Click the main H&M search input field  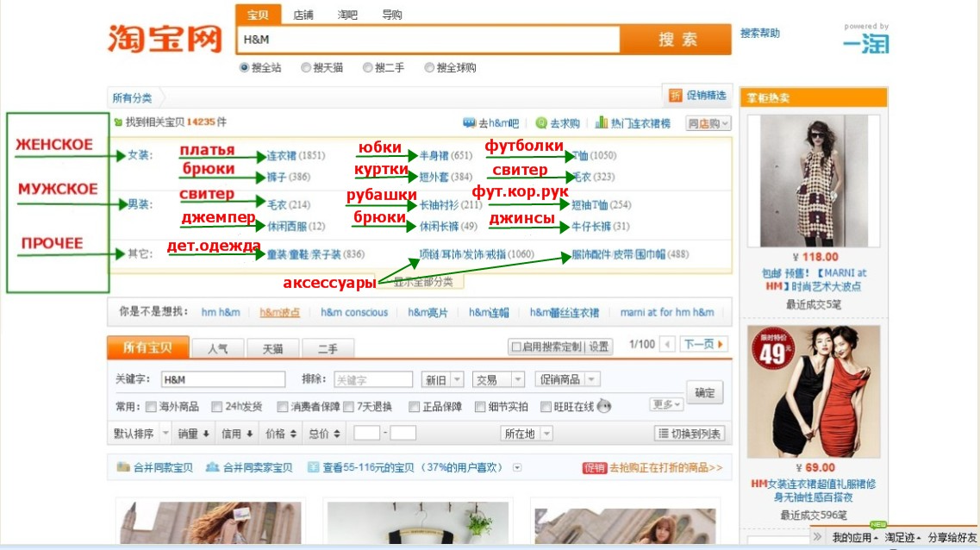pos(428,40)
